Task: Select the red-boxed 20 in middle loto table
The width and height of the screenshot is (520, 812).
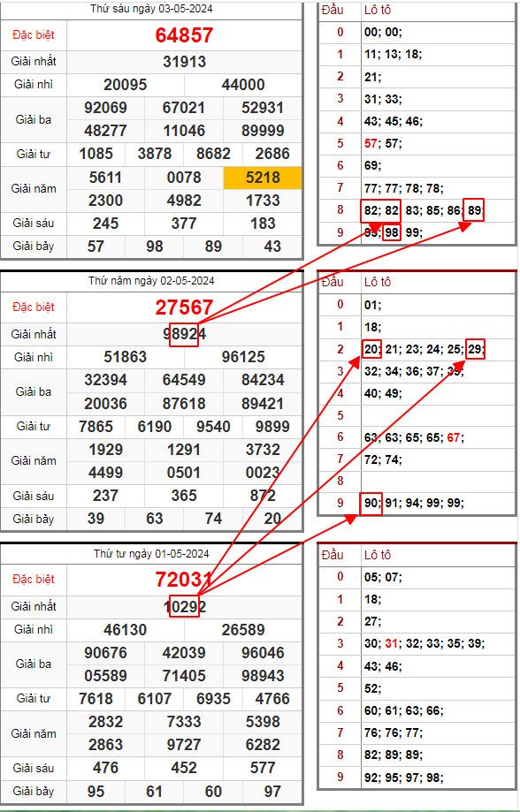Action: pyautogui.click(x=371, y=350)
